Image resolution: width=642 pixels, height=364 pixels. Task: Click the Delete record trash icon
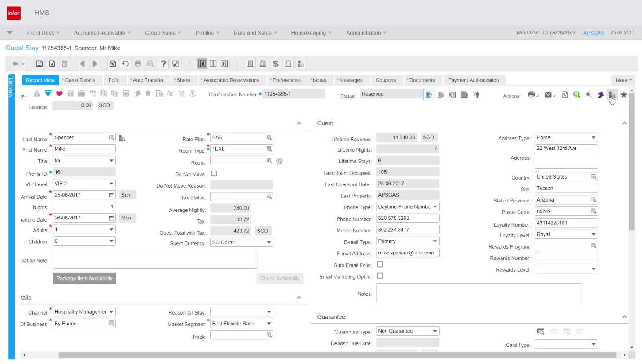[65, 64]
